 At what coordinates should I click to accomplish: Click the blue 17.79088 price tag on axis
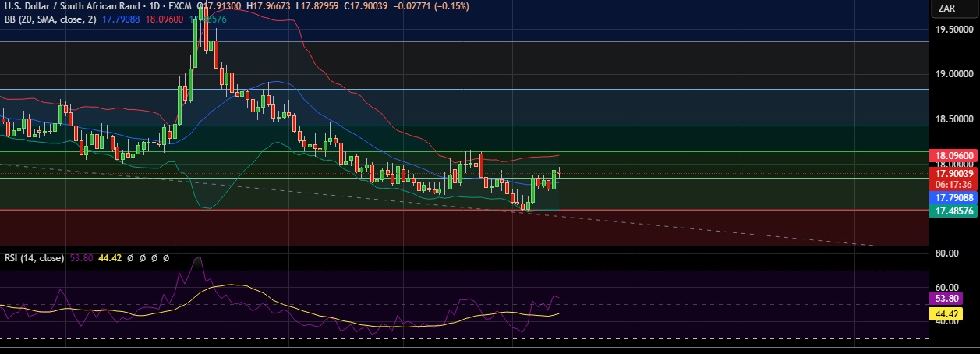[x=955, y=198]
